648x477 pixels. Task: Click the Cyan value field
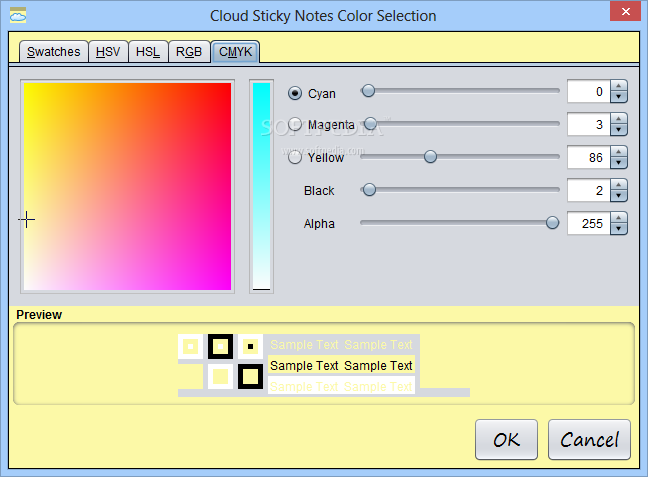[x=588, y=91]
